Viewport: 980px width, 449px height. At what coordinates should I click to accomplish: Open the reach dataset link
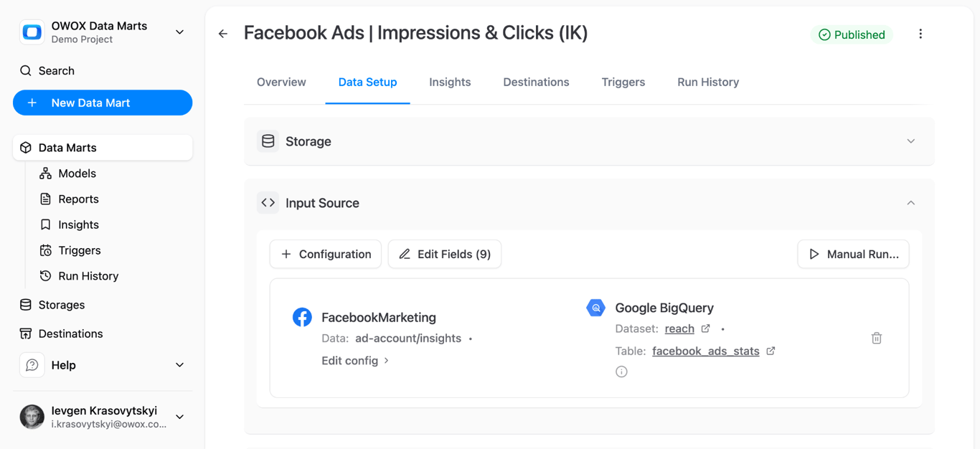tap(679, 329)
